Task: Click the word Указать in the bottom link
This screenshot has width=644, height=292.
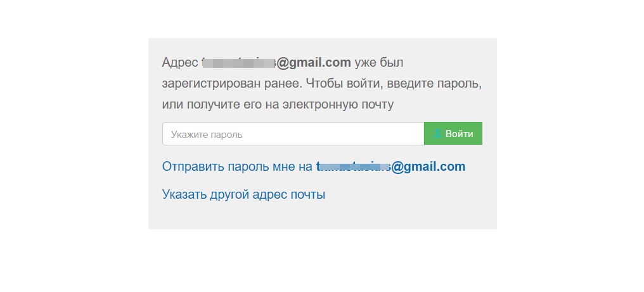Action: point(184,194)
